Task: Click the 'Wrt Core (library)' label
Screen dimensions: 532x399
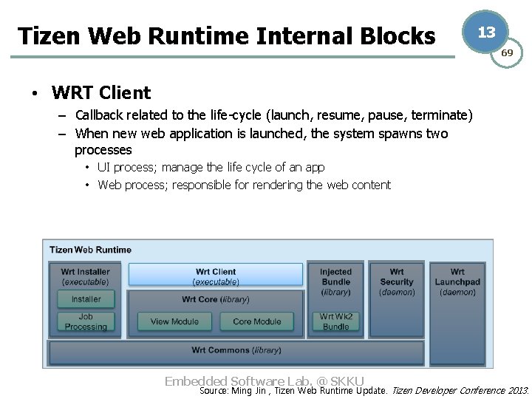Action: tap(216, 299)
